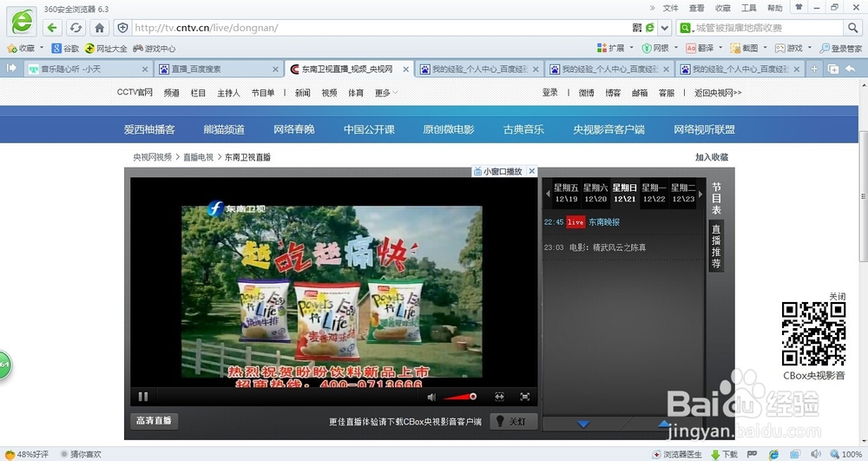Toggle widescreen mode on the video player
This screenshot has width=868, height=461.
click(x=499, y=396)
